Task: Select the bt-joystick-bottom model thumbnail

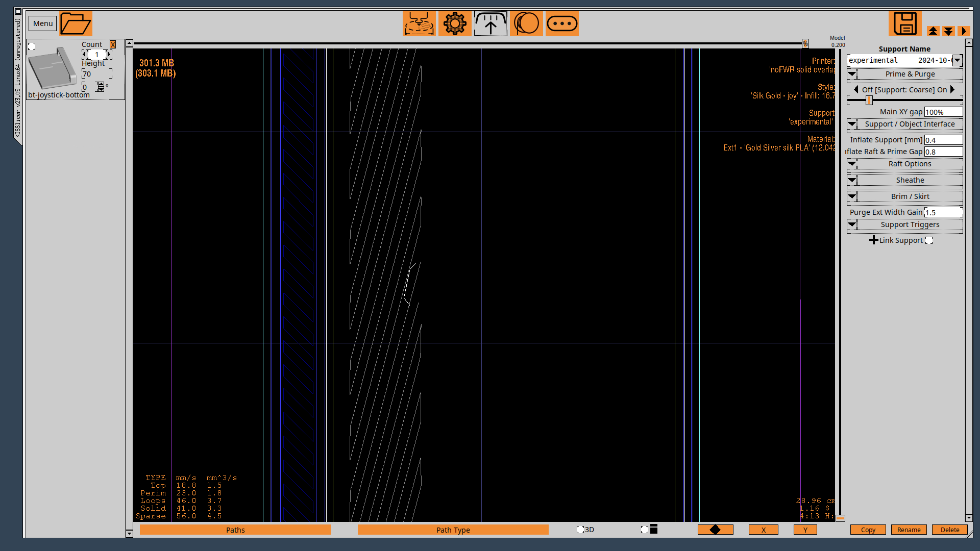Action: [53, 68]
